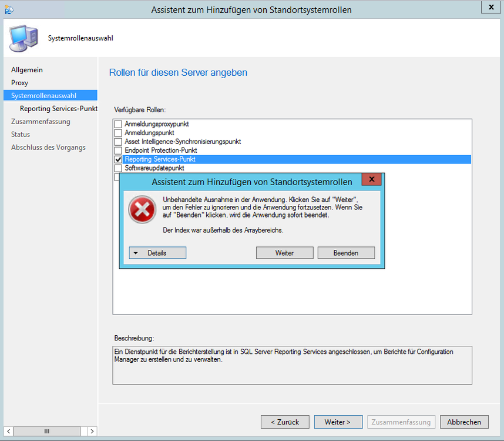Click the red error icon in dialog
504x441 pixels.
click(x=142, y=210)
